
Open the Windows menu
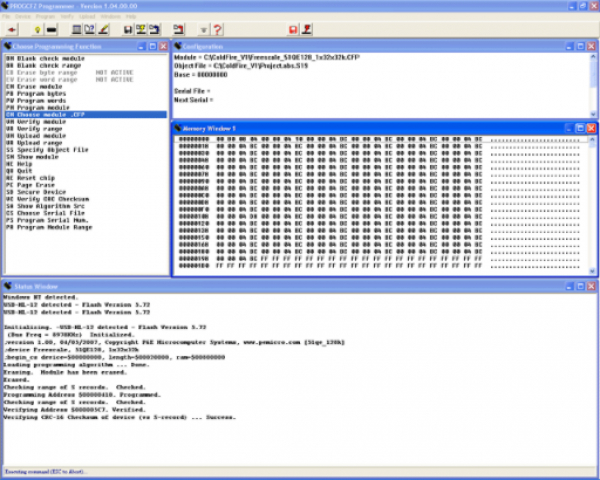[110, 17]
